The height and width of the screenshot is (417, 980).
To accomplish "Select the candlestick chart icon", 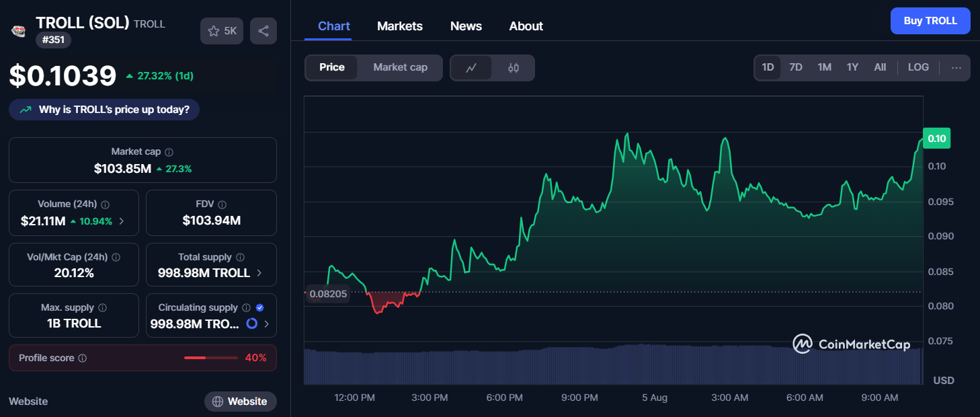I will click(514, 68).
